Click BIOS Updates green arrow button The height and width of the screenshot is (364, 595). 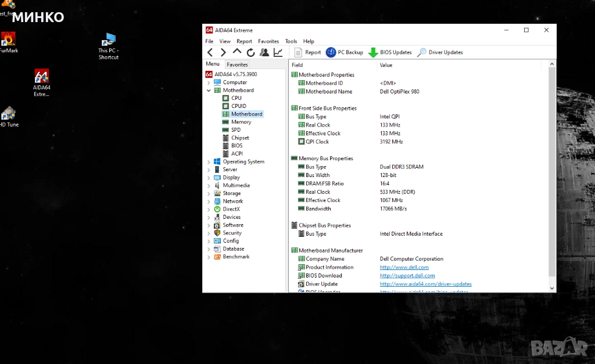[390, 52]
